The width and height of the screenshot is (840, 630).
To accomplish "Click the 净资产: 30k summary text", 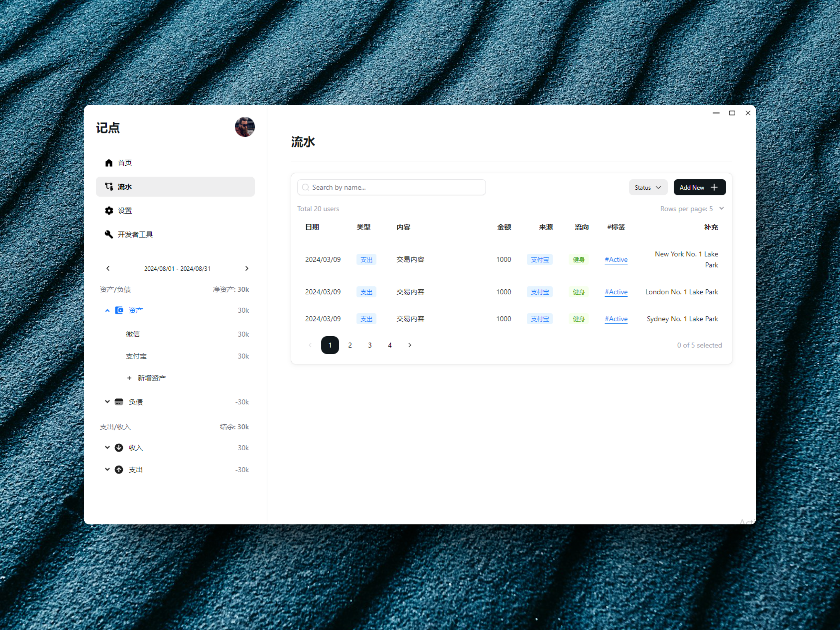I will coord(231,289).
